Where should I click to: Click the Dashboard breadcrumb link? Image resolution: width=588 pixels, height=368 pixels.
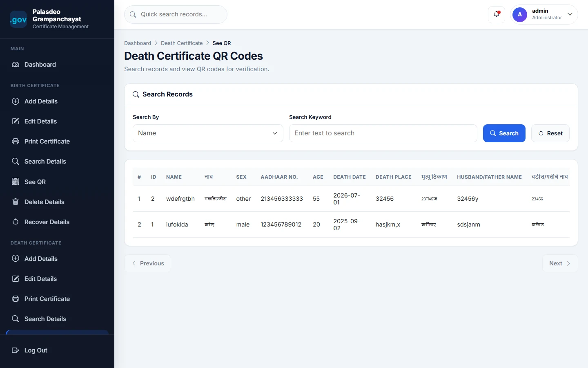(x=138, y=43)
